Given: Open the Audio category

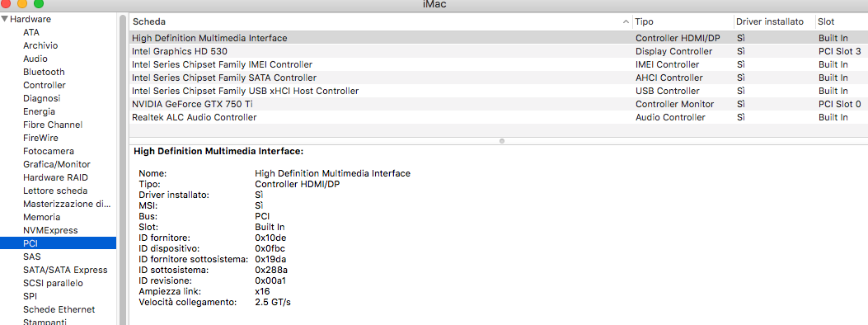Looking at the screenshot, I should click(x=35, y=59).
